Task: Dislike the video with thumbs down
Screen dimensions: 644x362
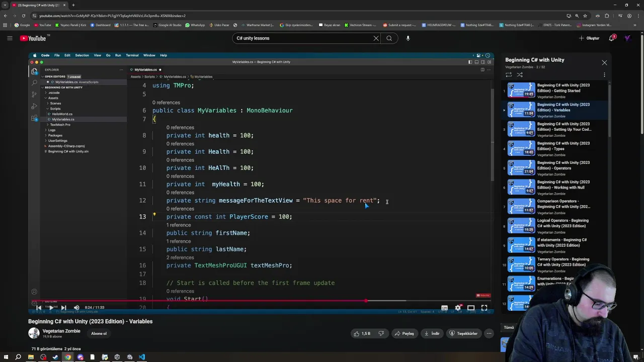Action: (381, 333)
